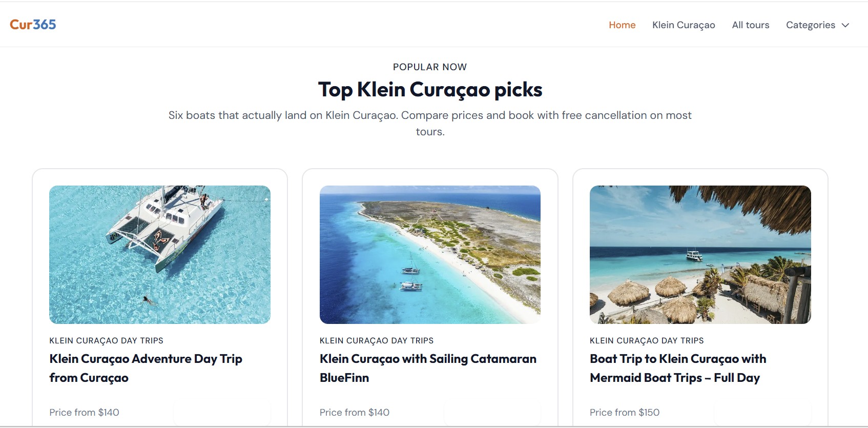Open the catamaran aerial photo thumbnail
The image size is (868, 428).
click(160, 255)
